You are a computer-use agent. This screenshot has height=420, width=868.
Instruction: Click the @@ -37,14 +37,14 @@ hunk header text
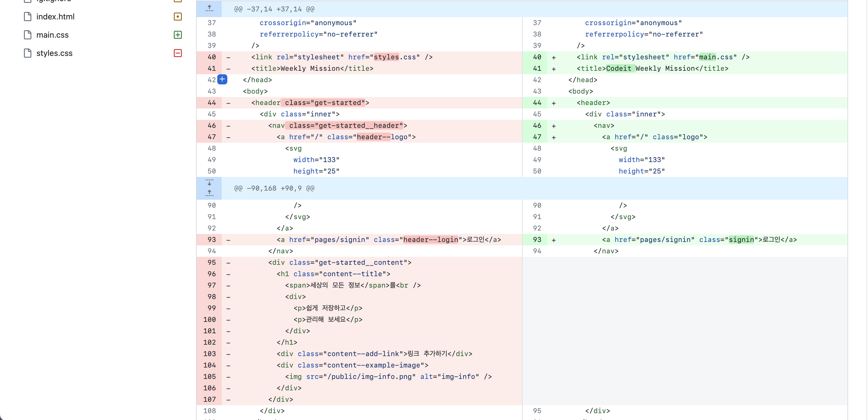274,9
